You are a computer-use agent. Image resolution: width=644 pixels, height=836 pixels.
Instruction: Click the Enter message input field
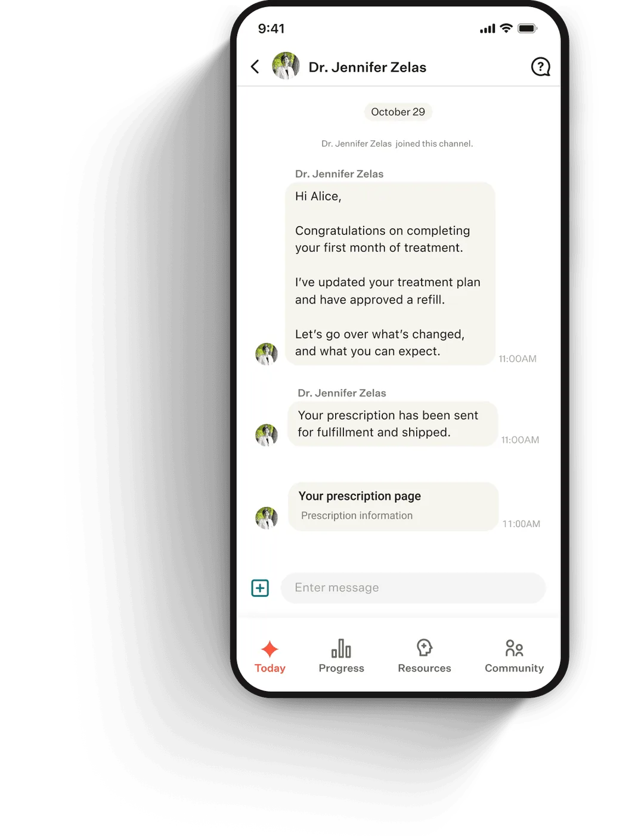click(x=413, y=588)
